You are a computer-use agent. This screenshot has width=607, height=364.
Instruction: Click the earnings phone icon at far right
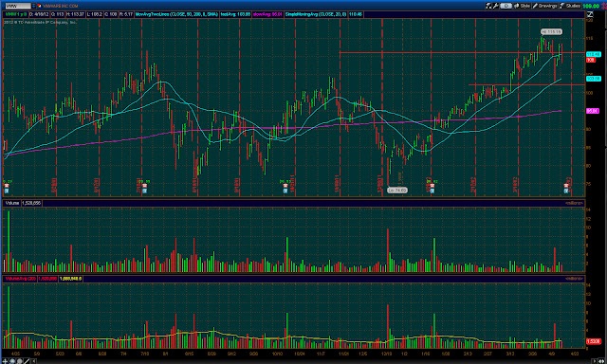tap(566, 186)
